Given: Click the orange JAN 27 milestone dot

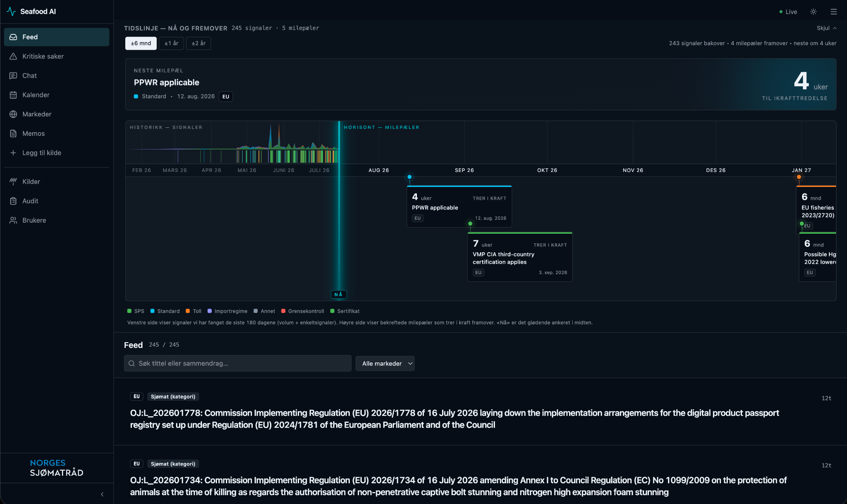Looking at the screenshot, I should 799,177.
